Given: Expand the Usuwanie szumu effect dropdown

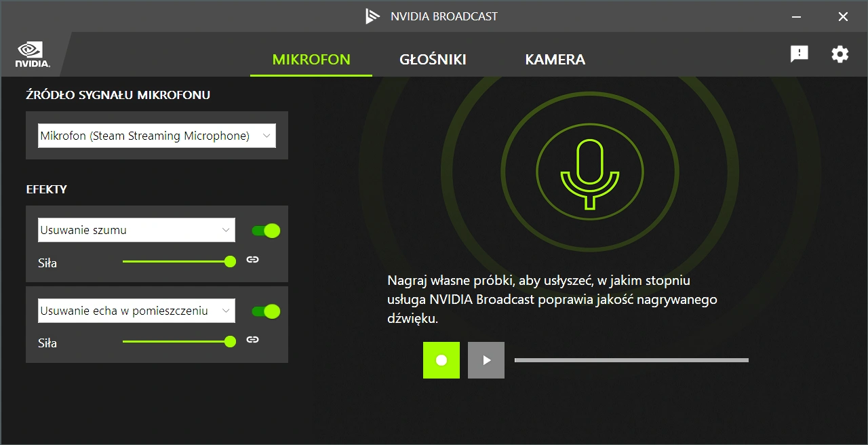Looking at the screenshot, I should [x=136, y=230].
